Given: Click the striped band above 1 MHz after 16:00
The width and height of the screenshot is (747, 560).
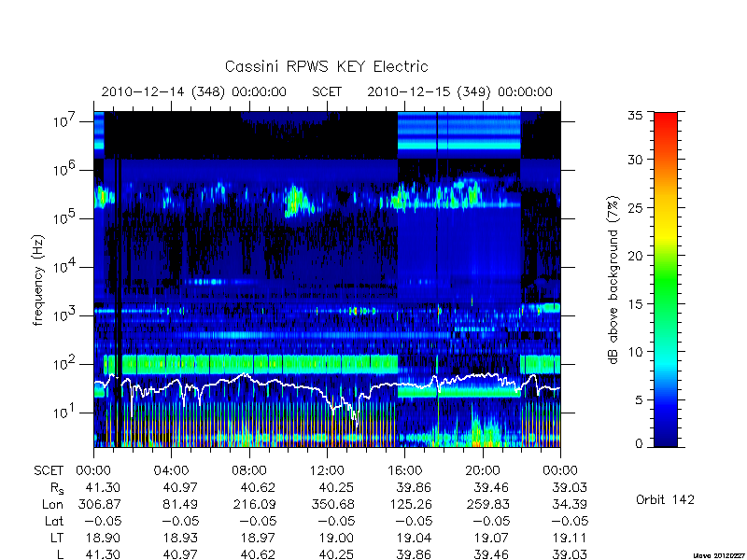Looking at the screenshot, I should click(x=458, y=131).
